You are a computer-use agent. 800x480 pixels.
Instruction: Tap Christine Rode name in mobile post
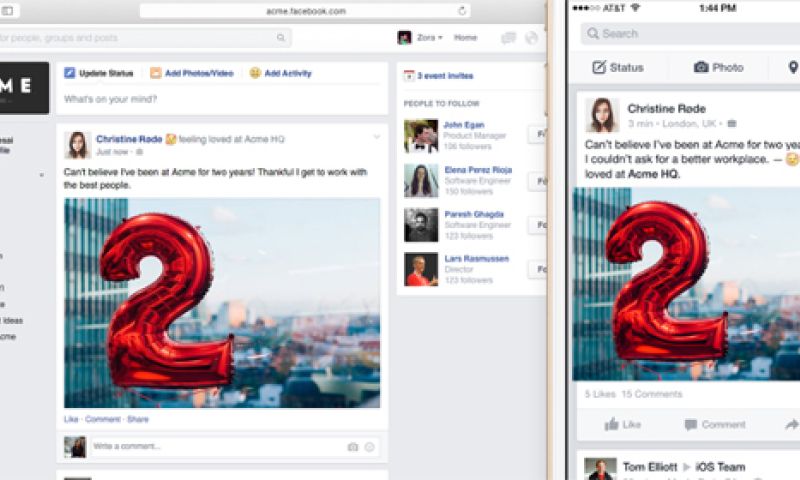point(666,109)
